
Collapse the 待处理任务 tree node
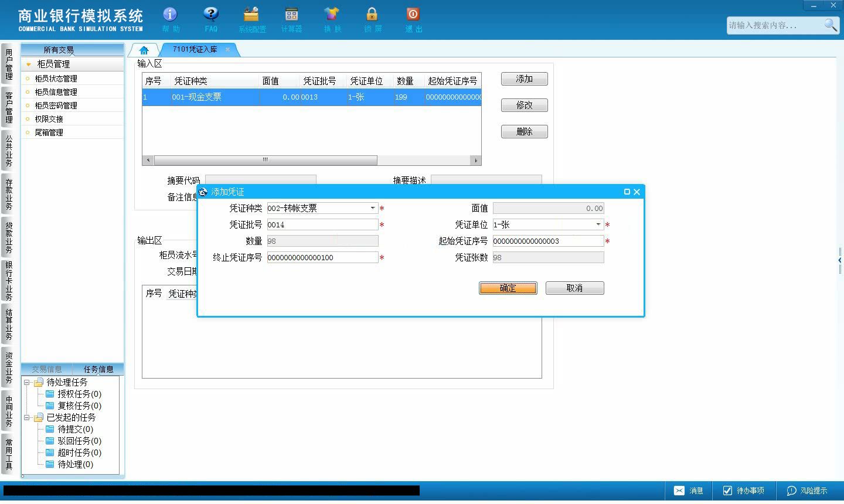26,383
